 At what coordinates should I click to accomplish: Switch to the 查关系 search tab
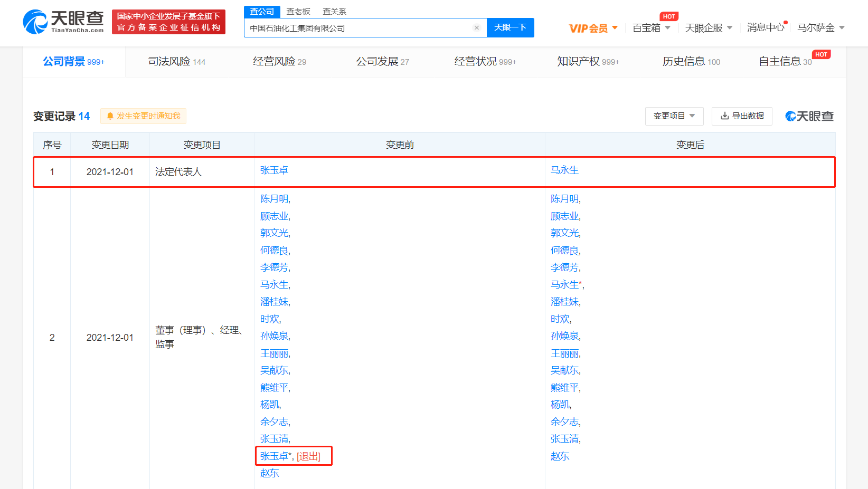point(334,12)
